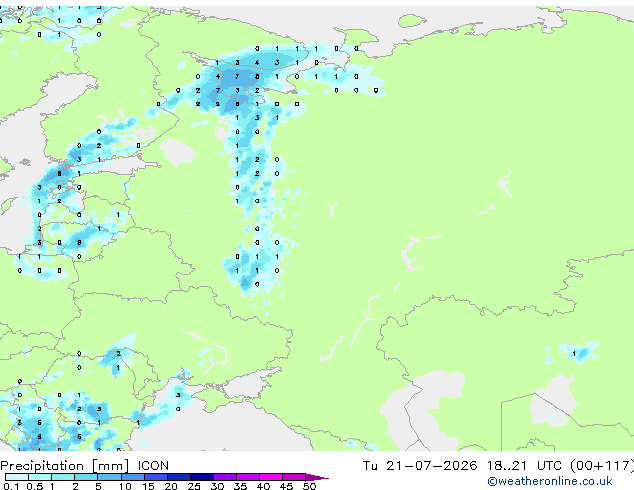Pick the violet legend swatch between 35 and 40
This screenshot has height=490, width=634.
247,477
